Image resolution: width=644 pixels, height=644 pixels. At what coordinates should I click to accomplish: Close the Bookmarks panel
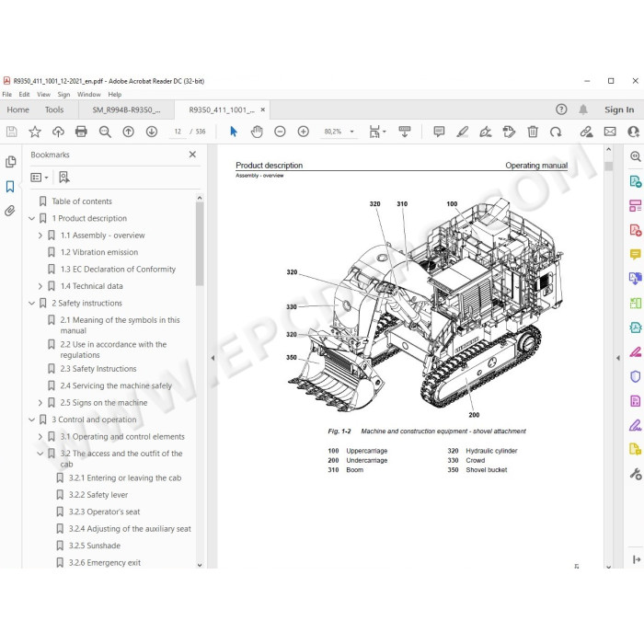pyautogui.click(x=192, y=155)
